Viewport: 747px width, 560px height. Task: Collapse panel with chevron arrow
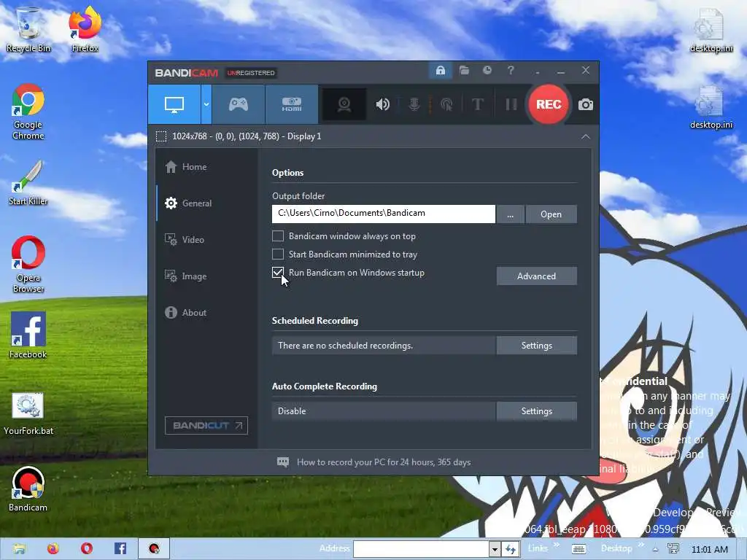[x=586, y=136]
